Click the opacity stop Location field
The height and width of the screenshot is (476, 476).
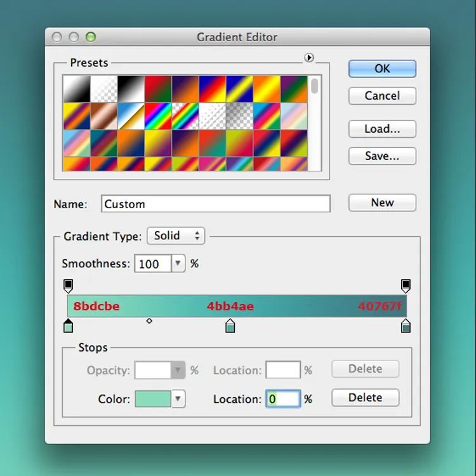click(x=283, y=370)
